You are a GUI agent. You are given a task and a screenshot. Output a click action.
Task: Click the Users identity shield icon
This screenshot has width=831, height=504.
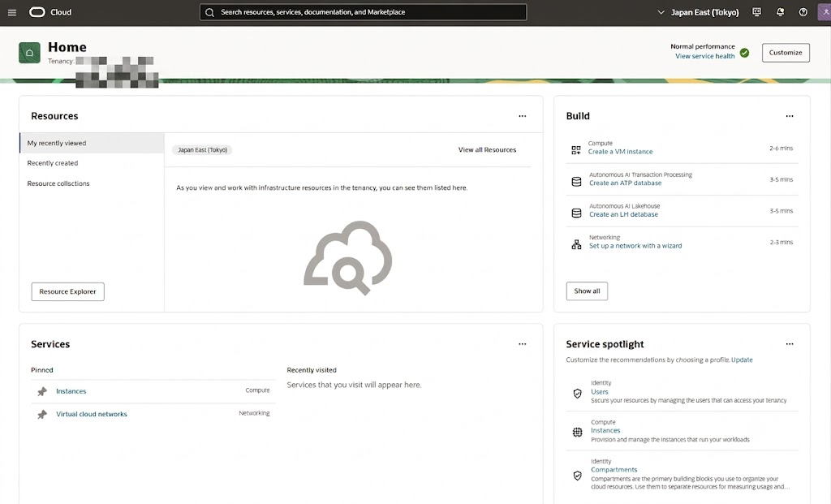point(578,394)
